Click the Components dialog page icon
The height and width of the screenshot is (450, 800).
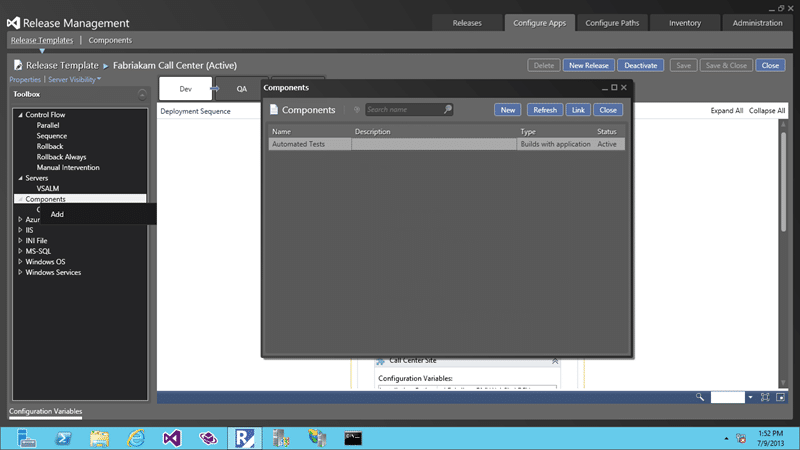click(274, 110)
